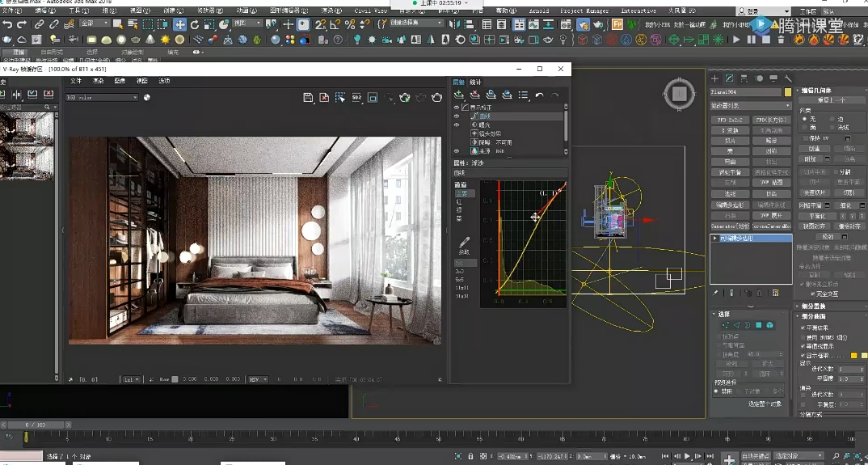868x465 pixels.
Task: Click the pin stack icon below modifier stack
Action: point(715,293)
